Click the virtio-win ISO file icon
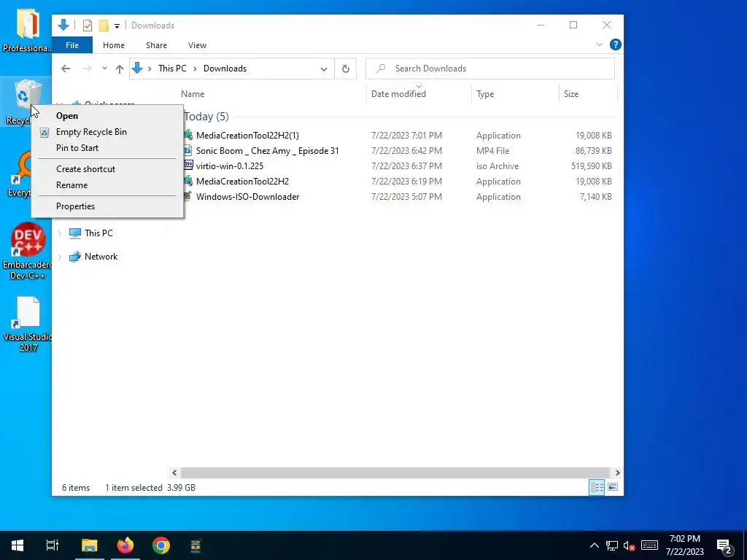747x560 pixels. pos(189,166)
